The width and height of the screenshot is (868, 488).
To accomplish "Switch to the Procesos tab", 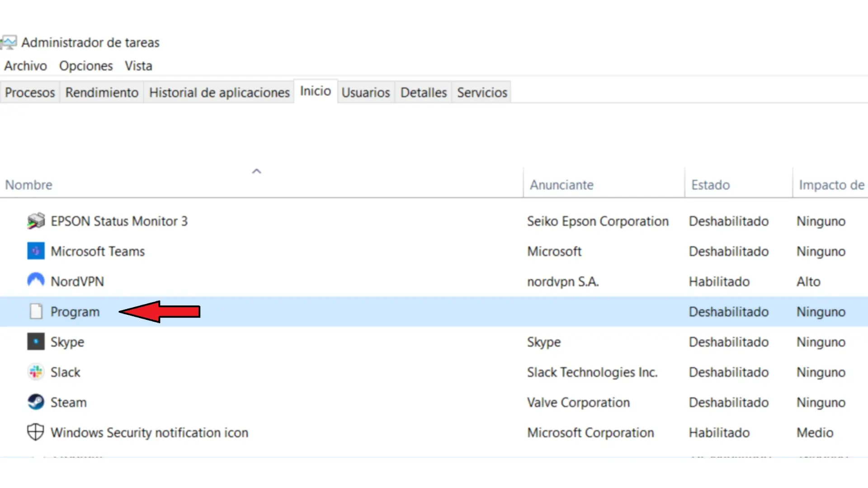I will coord(30,93).
